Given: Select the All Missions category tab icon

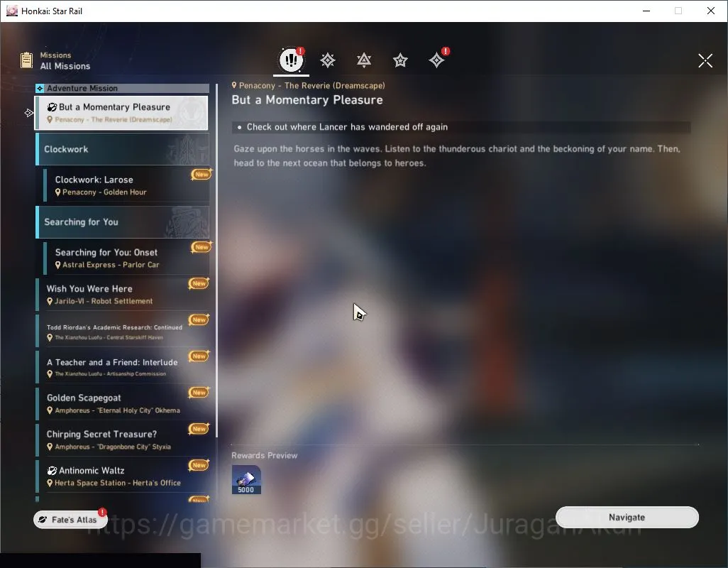Looking at the screenshot, I should (291, 60).
